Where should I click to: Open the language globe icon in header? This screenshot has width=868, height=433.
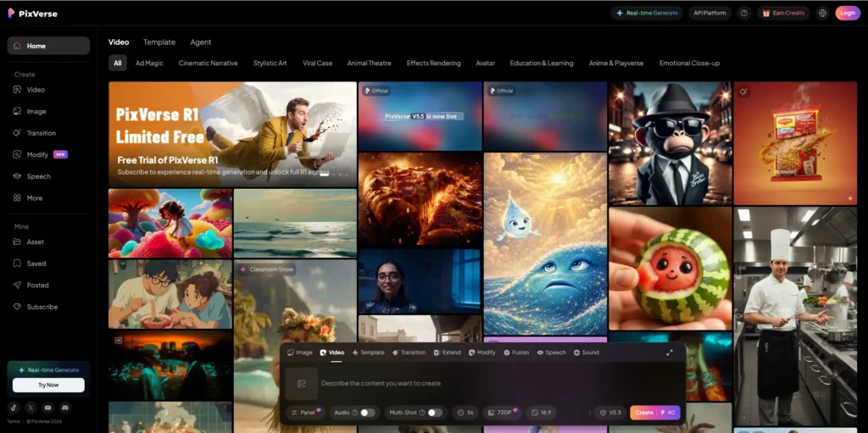(x=822, y=14)
